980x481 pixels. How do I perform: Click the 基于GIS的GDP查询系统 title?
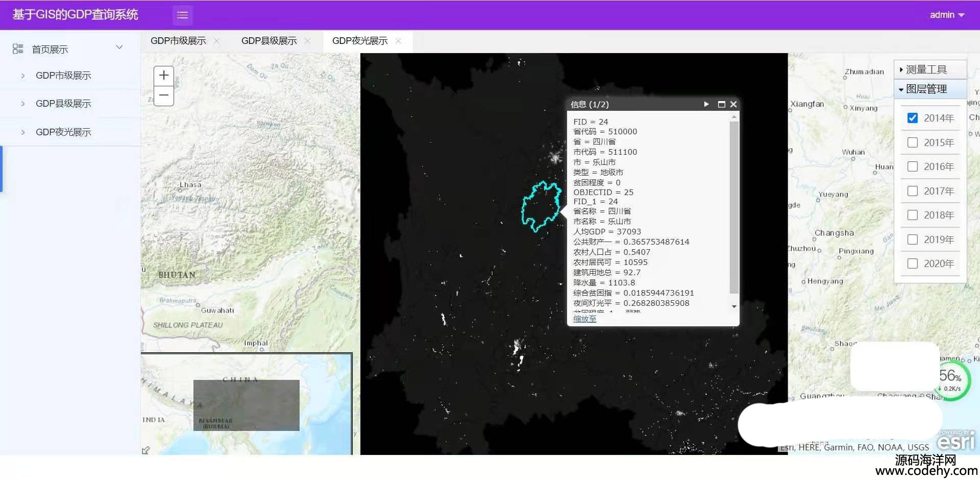tap(76, 14)
